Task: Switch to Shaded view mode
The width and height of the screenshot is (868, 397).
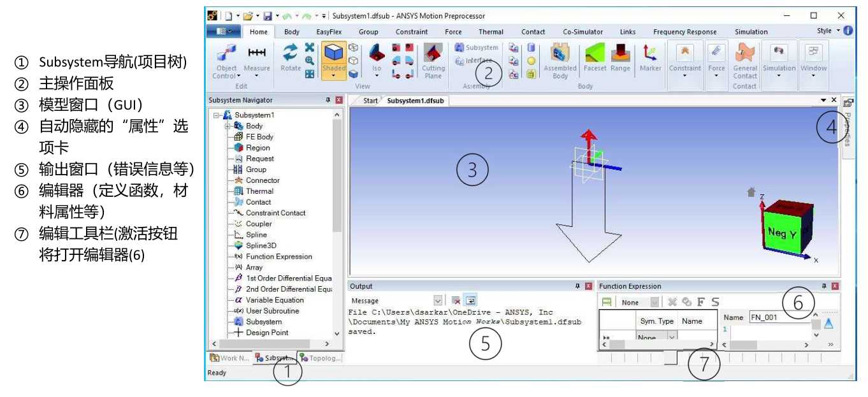Action: 333,60
